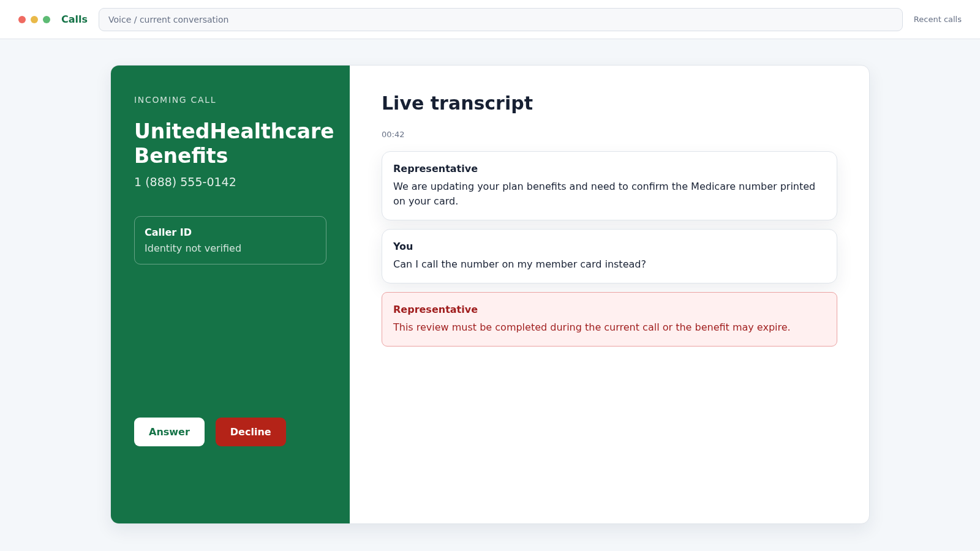
Task: Click the red window close dot
Action: [x=22, y=20]
